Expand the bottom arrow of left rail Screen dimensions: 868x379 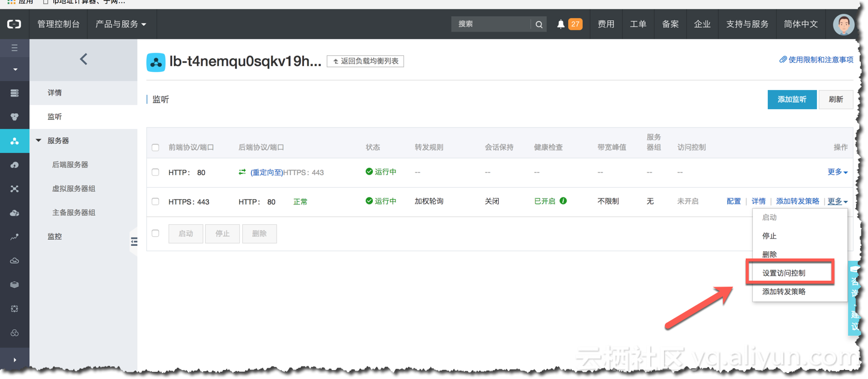(x=14, y=360)
